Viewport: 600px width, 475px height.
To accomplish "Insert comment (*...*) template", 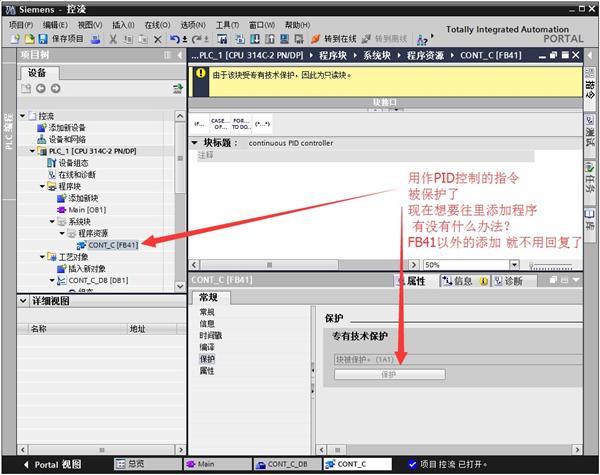I will point(262,124).
